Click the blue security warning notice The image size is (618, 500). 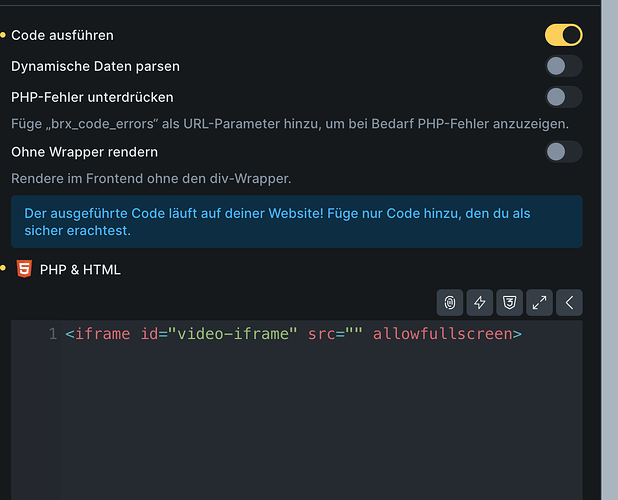(297, 221)
